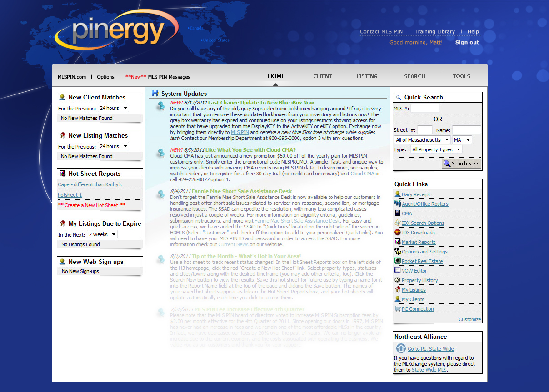Open the MA state dropdown
Viewport: 549px width, 392px height.
462,140
